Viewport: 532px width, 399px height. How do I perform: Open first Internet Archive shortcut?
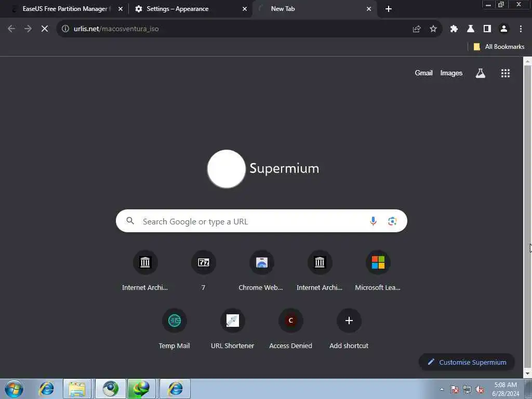tap(145, 270)
